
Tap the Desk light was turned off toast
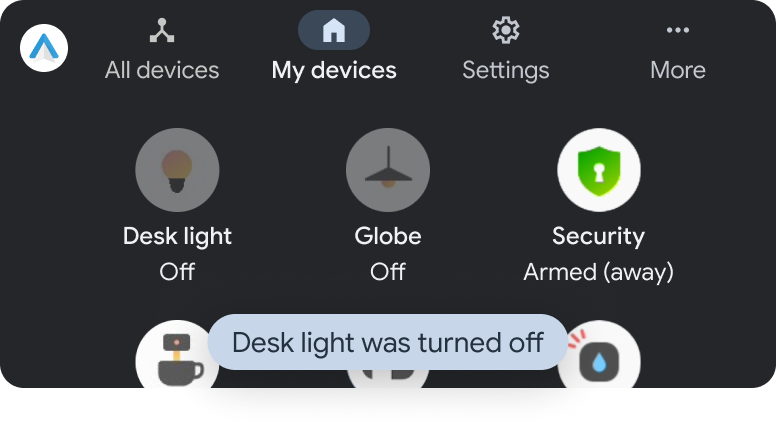[x=388, y=342]
